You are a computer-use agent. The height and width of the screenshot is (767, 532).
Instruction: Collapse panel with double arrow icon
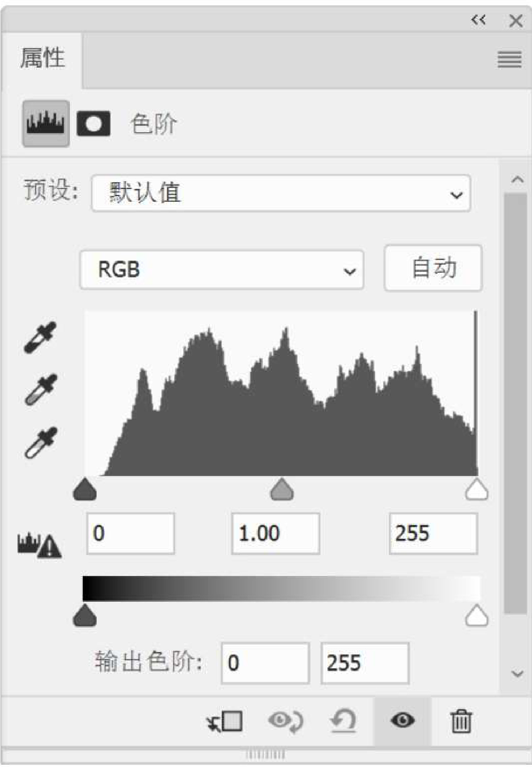pyautogui.click(x=478, y=20)
